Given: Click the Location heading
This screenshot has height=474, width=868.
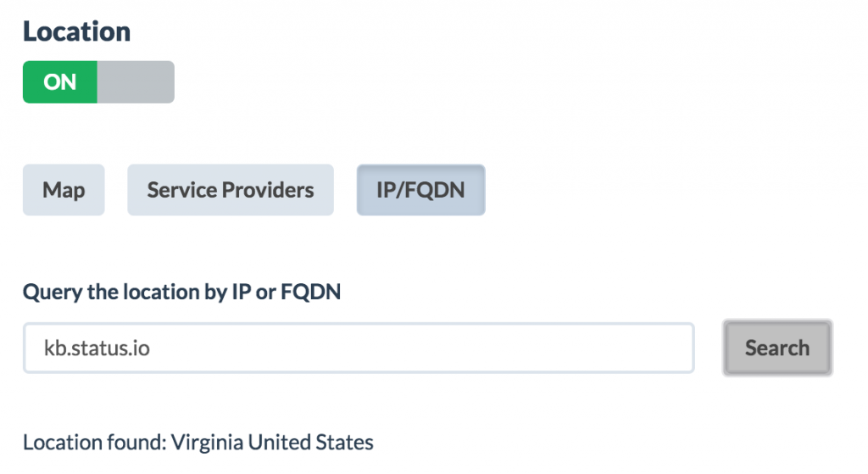Looking at the screenshot, I should [76, 32].
